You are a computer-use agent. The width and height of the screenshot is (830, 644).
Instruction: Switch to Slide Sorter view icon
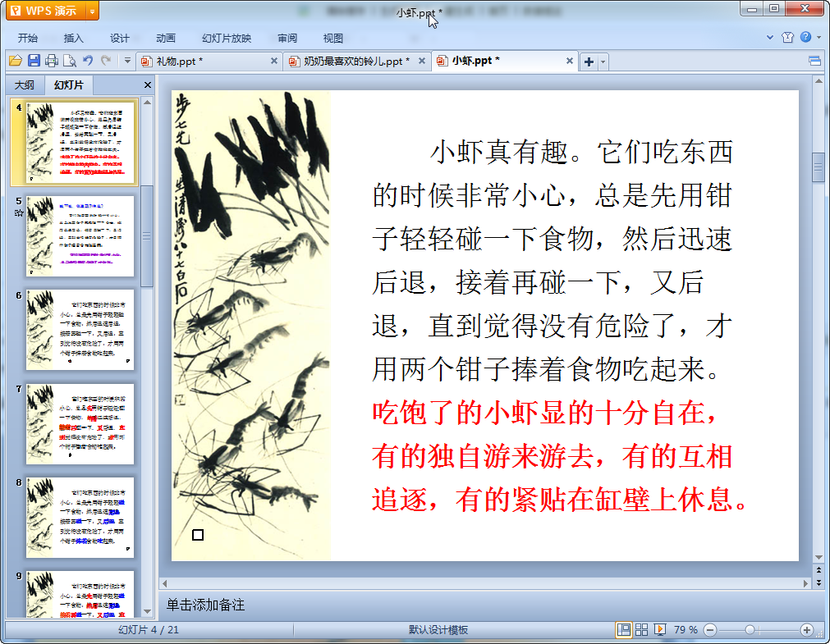pyautogui.click(x=641, y=630)
